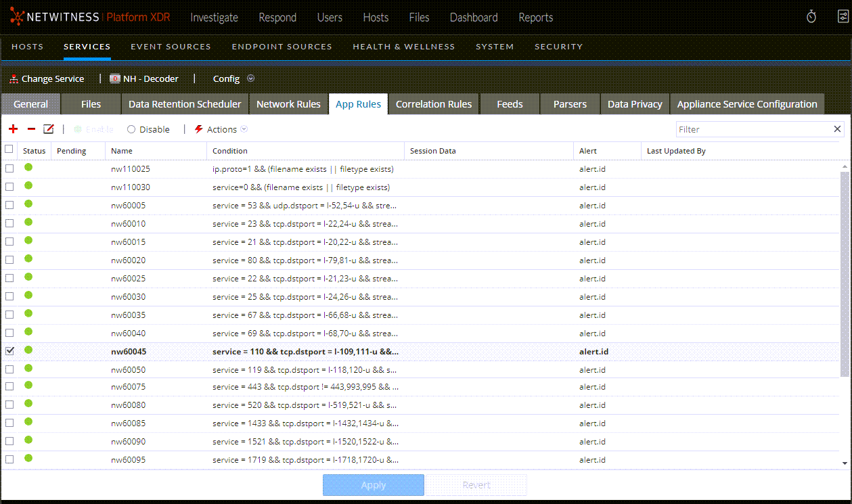Viewport: 852px width, 504px height.
Task: Click the lightning Actions icon
Action: coord(198,129)
